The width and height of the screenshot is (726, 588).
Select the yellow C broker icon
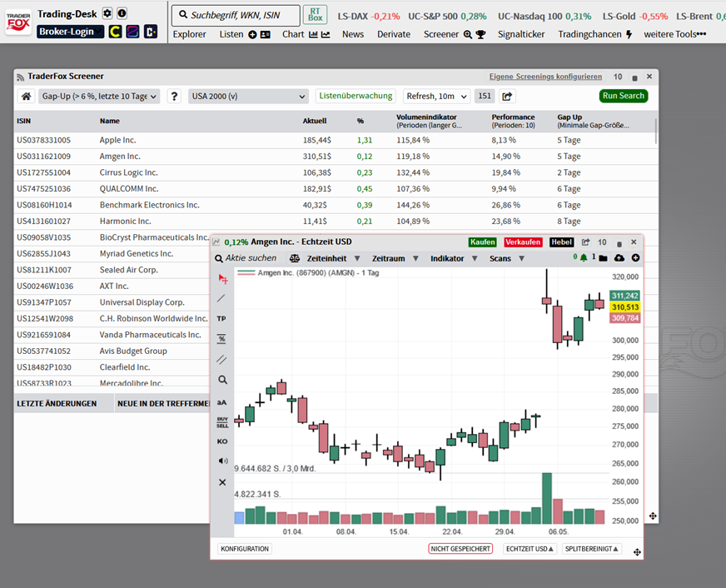tap(115, 32)
